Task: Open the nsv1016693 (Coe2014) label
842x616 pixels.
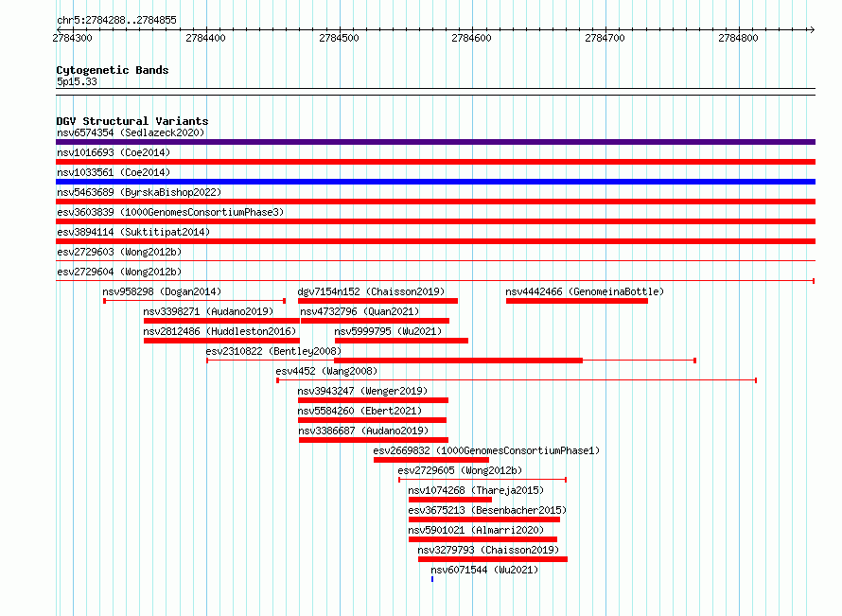Action: [x=114, y=152]
